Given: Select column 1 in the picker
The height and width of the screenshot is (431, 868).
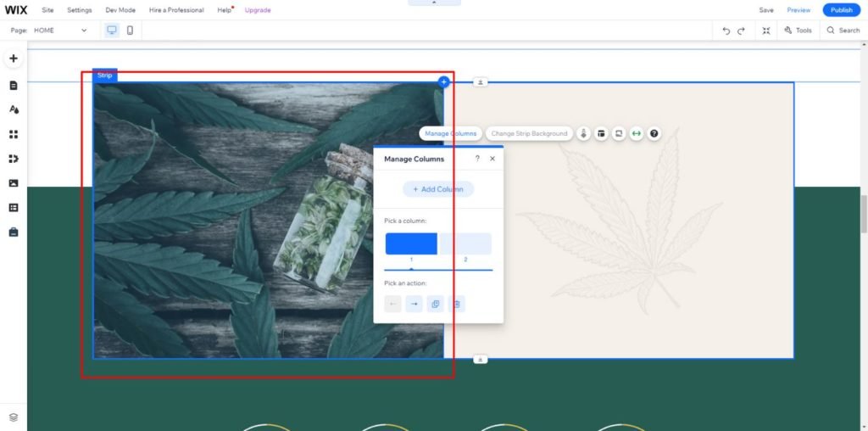Looking at the screenshot, I should point(411,243).
